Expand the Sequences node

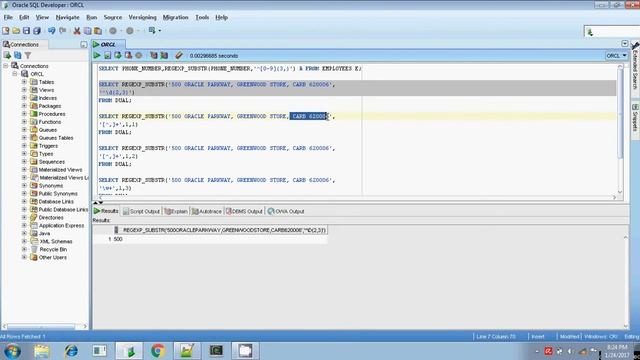(24, 162)
